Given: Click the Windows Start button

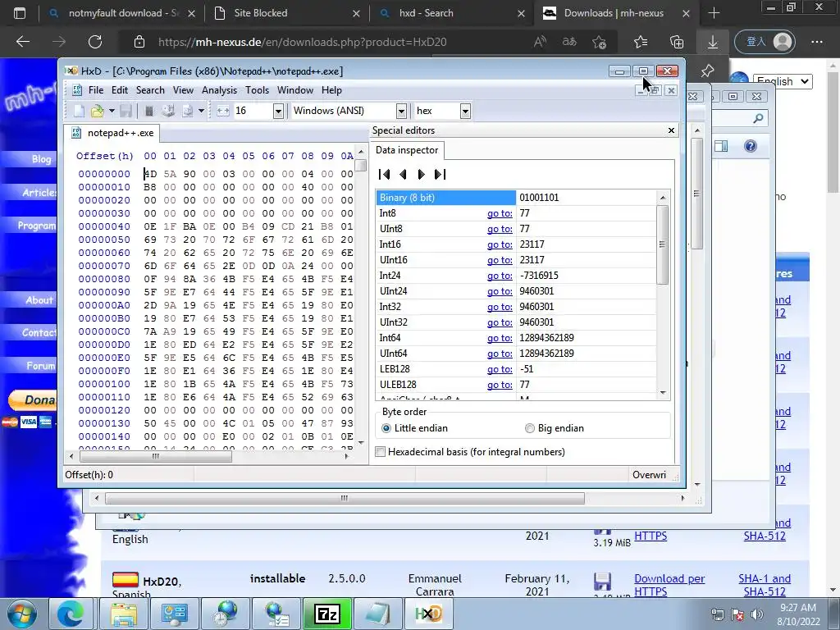Looking at the screenshot, I should [x=22, y=614].
